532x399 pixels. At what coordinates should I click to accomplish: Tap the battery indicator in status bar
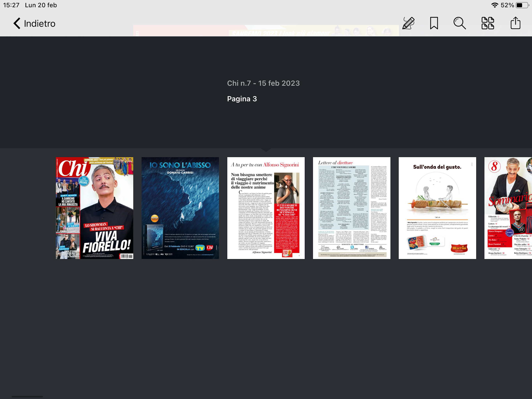click(x=522, y=5)
